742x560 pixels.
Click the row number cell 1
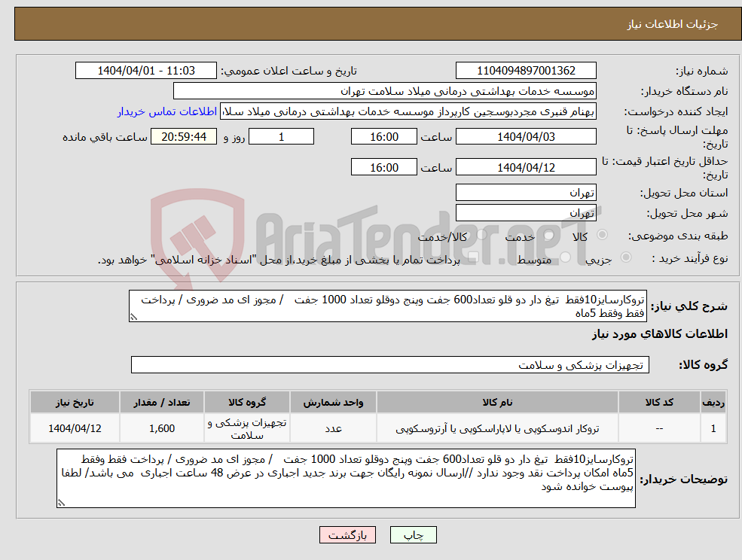(713, 428)
